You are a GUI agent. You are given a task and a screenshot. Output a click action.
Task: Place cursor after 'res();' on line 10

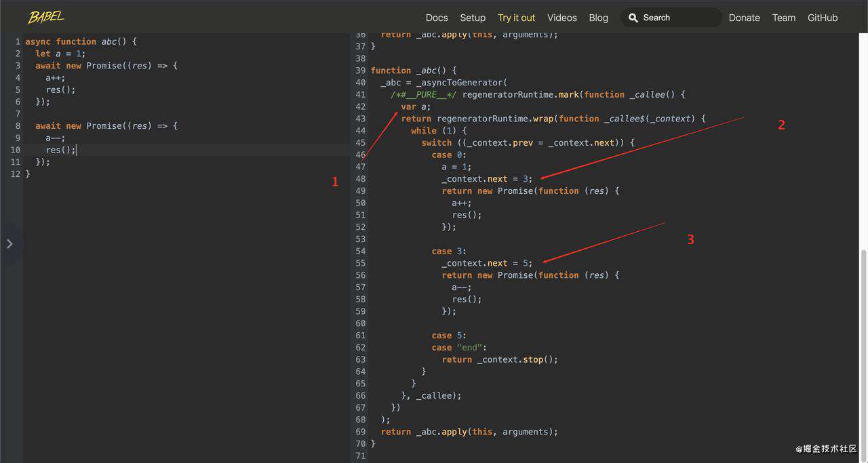pyautogui.click(x=76, y=150)
